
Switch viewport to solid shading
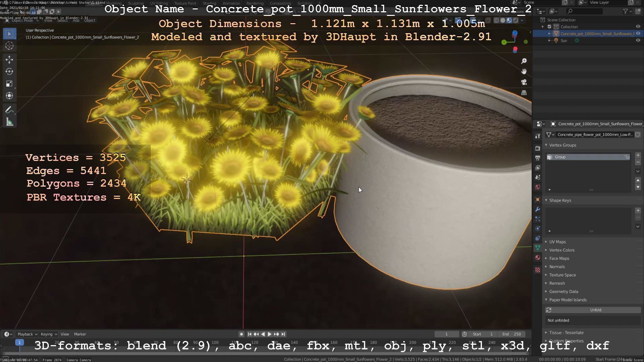pos(503,20)
